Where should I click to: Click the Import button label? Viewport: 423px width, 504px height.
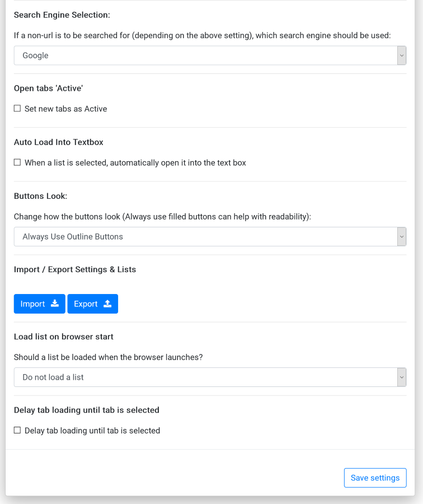click(32, 304)
